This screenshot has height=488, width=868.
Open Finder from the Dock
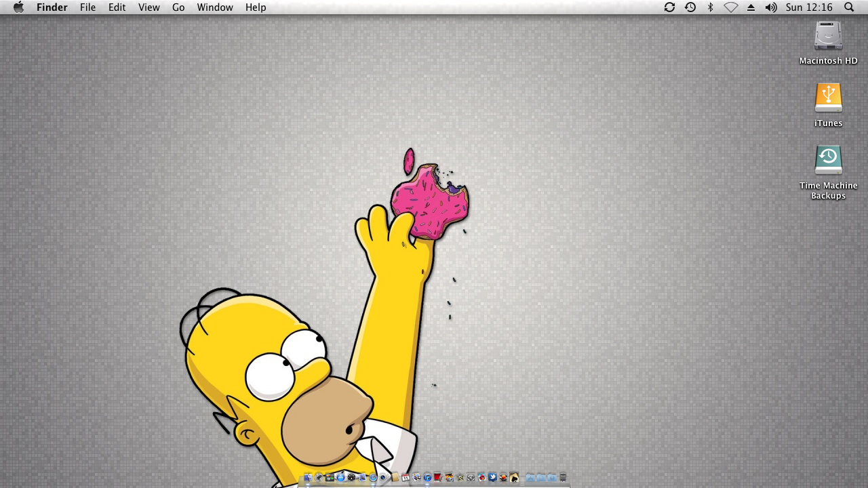[308, 477]
